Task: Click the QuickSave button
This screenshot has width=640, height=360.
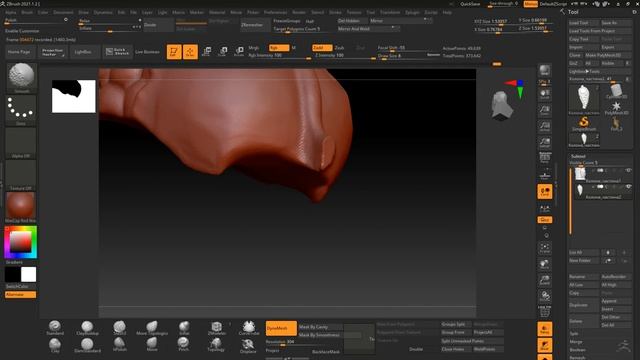Action: (x=470, y=4)
